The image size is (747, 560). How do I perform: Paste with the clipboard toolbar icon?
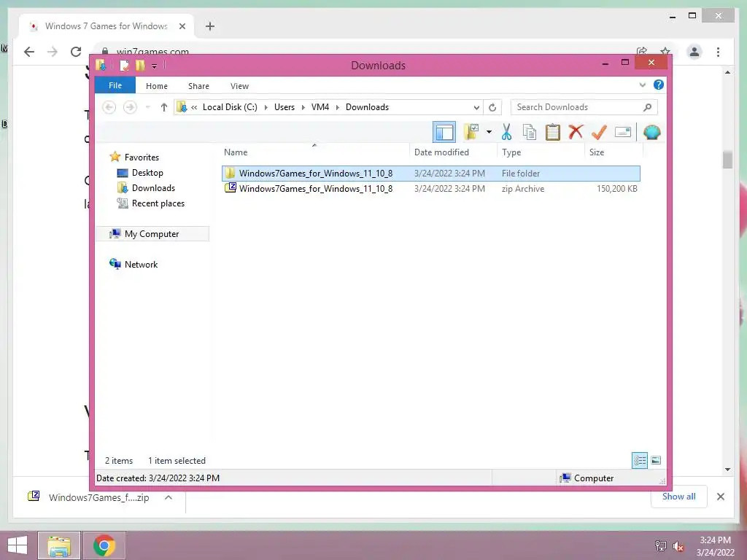click(x=553, y=133)
